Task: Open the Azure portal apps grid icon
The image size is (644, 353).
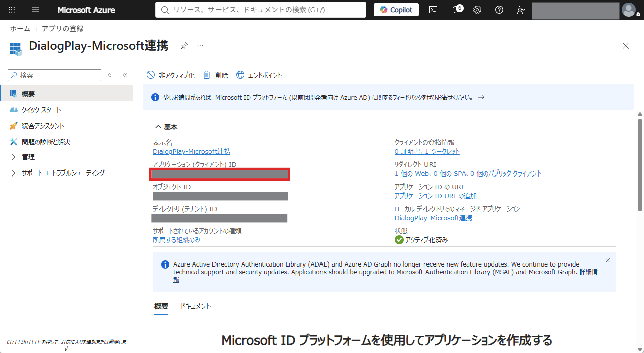Action: (12, 10)
